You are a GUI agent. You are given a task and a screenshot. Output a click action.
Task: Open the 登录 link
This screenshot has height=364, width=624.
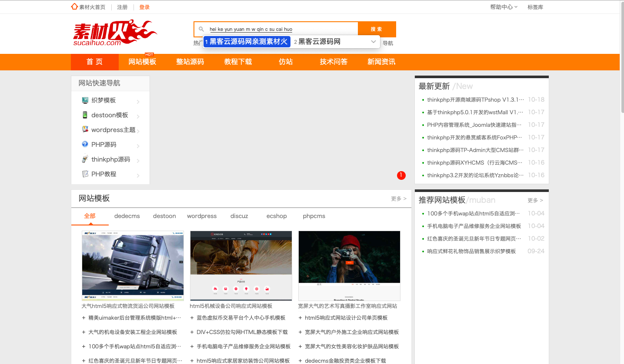tap(144, 7)
